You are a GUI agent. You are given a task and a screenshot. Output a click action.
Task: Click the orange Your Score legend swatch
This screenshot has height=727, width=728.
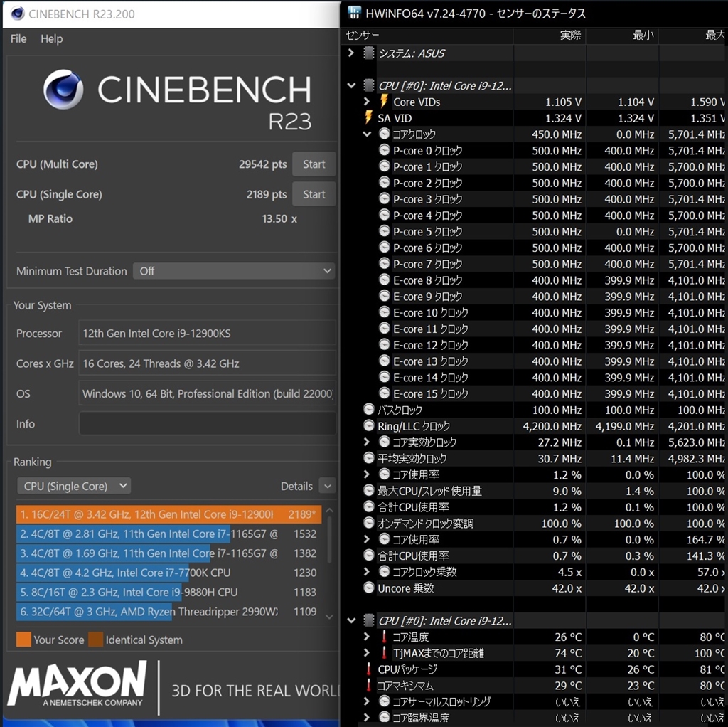tap(23, 640)
